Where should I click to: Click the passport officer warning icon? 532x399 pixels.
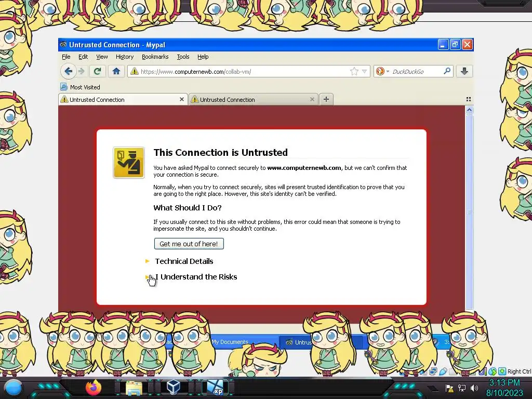coord(129,163)
